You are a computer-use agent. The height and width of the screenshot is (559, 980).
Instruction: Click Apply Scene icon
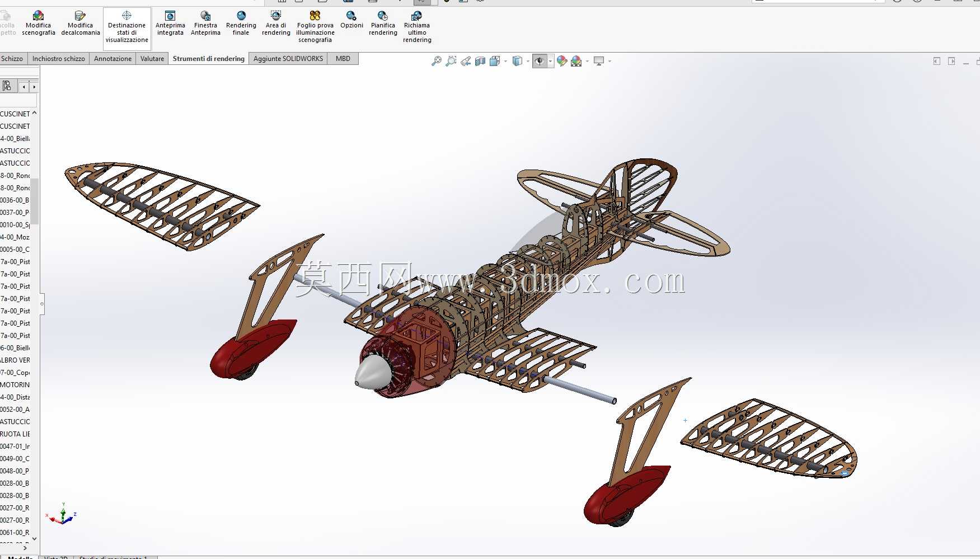coord(576,61)
